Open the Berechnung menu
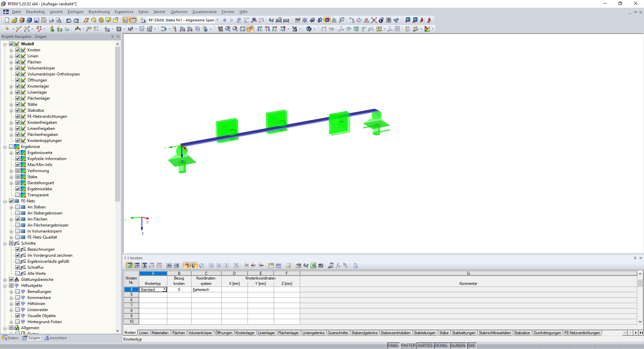 point(99,12)
